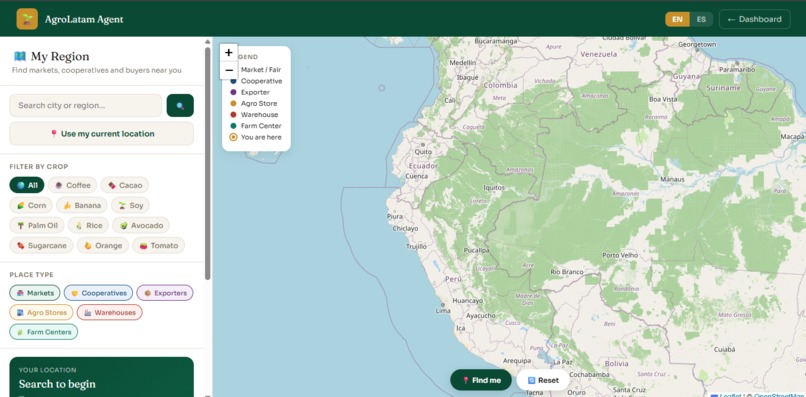Click the Market / Fair legend entry
The width and height of the screenshot is (806, 397).
[x=261, y=69]
